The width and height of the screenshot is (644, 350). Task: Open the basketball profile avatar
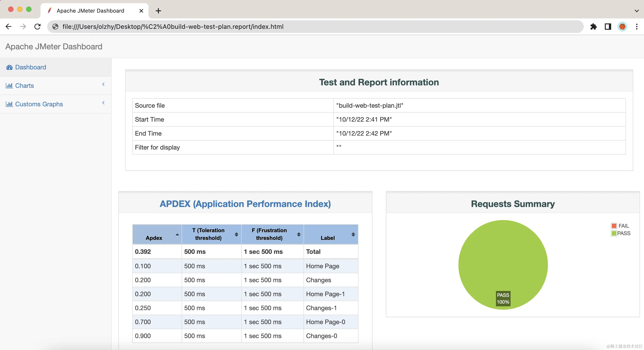622,27
